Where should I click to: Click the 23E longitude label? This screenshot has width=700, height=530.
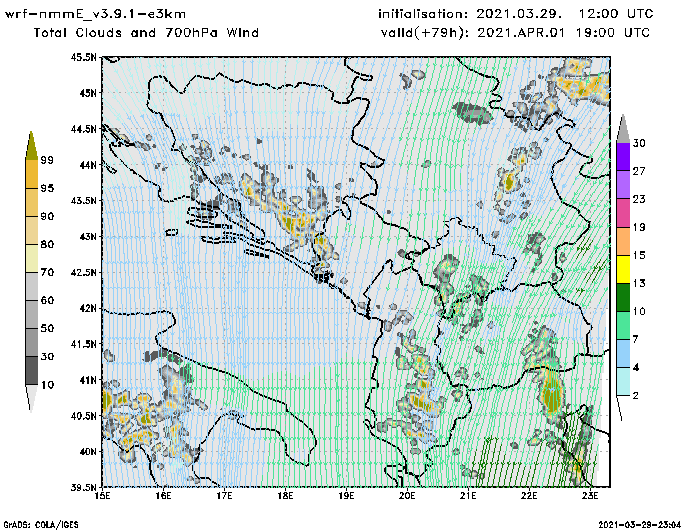[590, 496]
